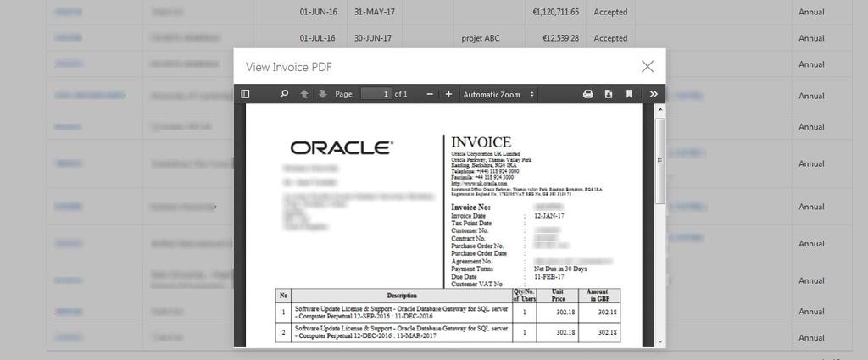
Task: Toggle the PDF viewer sidebar
Action: pyautogui.click(x=245, y=94)
